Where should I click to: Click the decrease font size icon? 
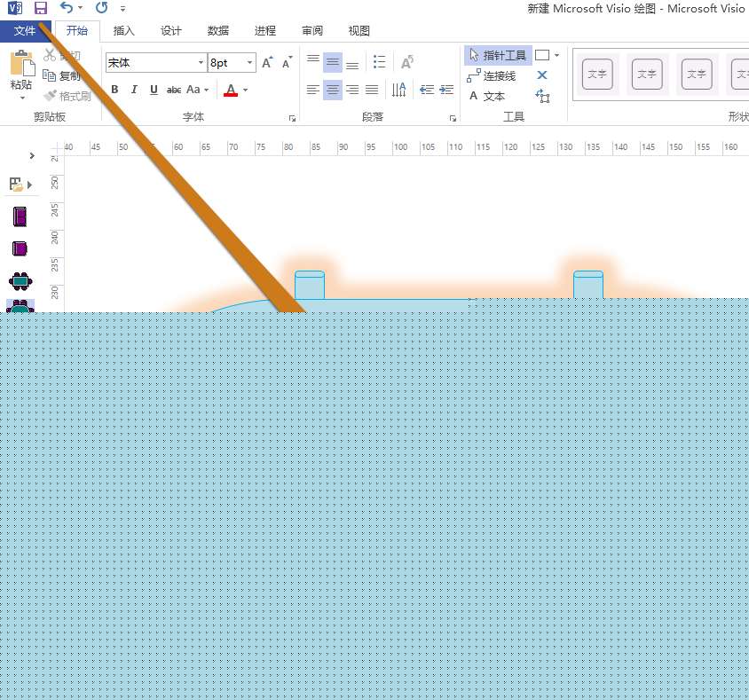287,62
